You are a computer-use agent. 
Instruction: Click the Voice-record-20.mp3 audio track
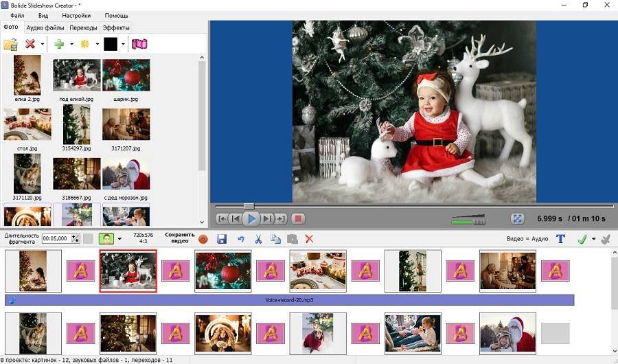(x=289, y=300)
